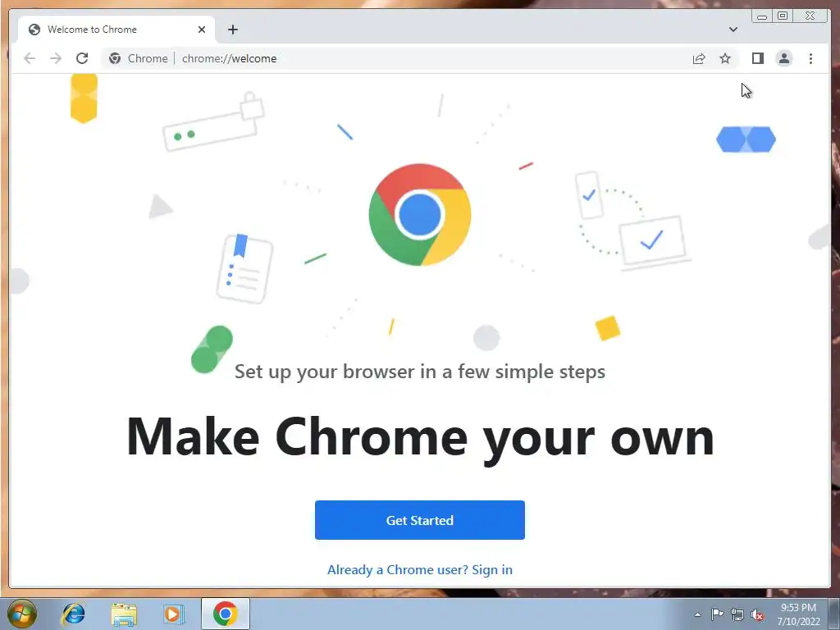
Task: Open the side panel
Action: click(757, 58)
